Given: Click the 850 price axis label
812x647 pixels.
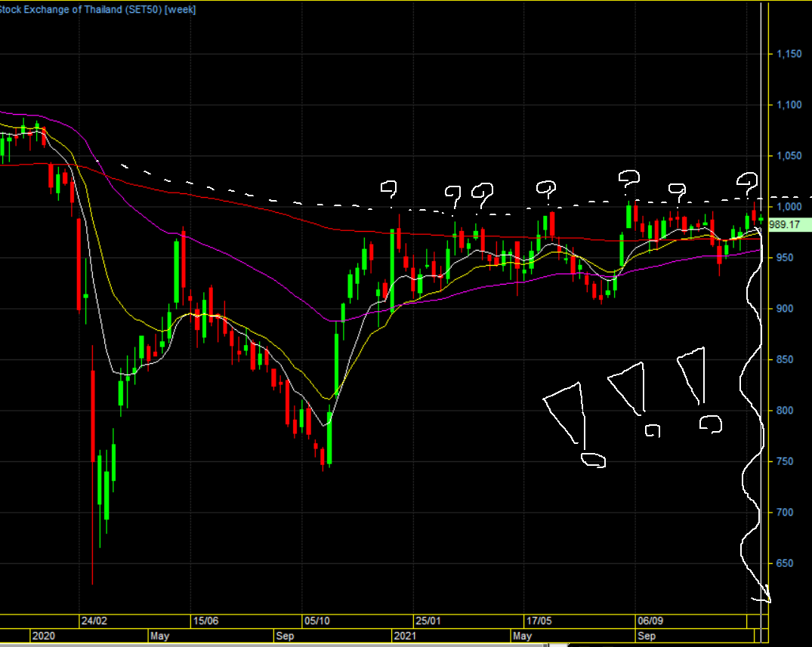Looking at the screenshot, I should (785, 359).
